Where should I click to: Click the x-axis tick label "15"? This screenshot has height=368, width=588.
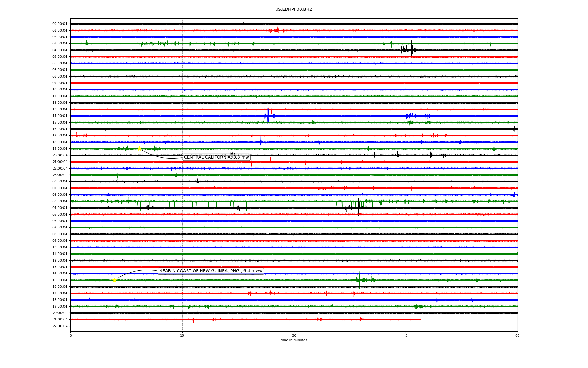coord(182,335)
